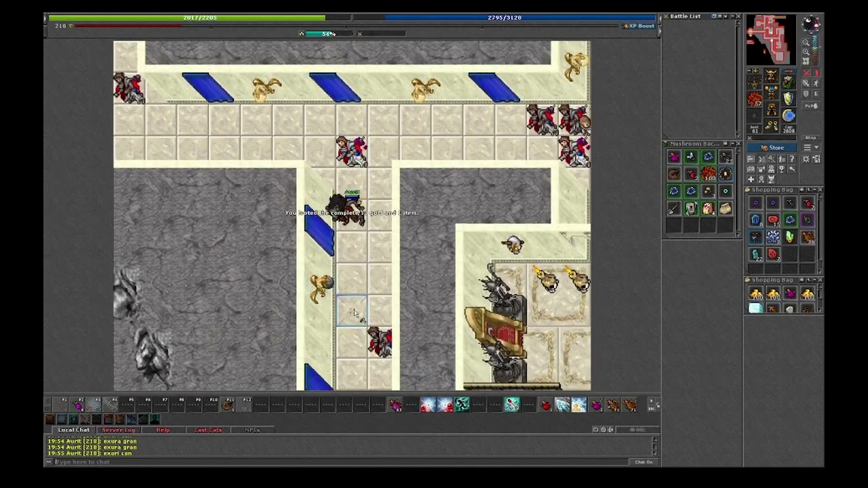The width and height of the screenshot is (868, 488).
Task: Select purple potion in lower Shopping Bag
Action: (790, 293)
